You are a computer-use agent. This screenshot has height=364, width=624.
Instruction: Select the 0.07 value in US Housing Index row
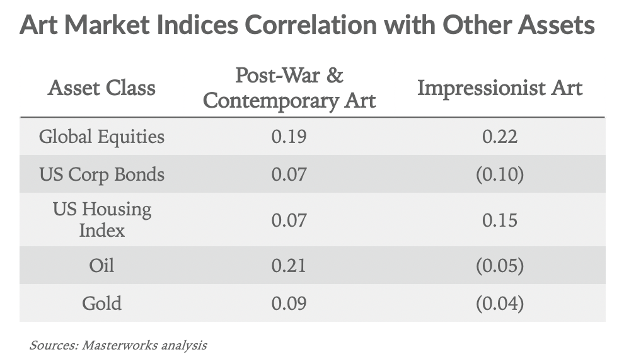pyautogui.click(x=289, y=220)
